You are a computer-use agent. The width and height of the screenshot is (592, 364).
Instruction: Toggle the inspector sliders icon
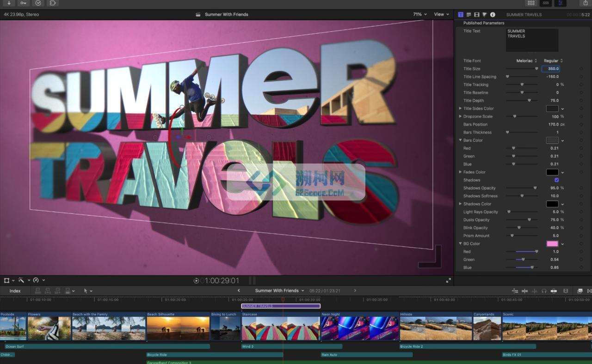tap(560, 3)
